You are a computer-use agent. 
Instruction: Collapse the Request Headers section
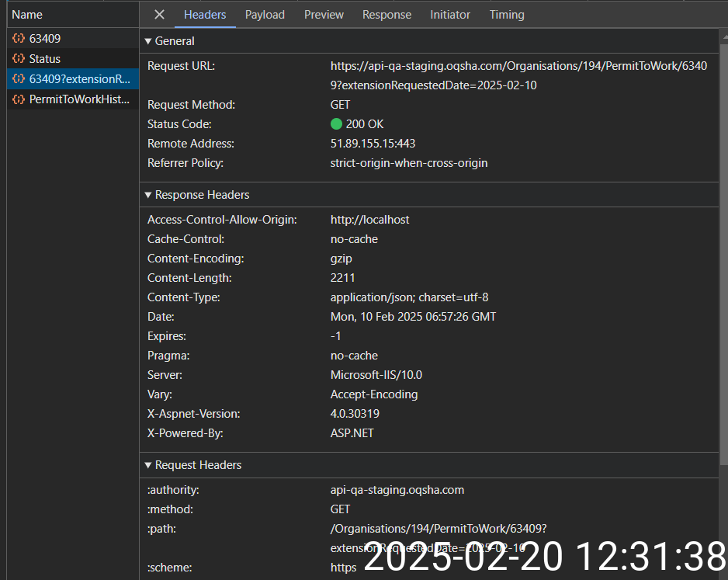149,465
